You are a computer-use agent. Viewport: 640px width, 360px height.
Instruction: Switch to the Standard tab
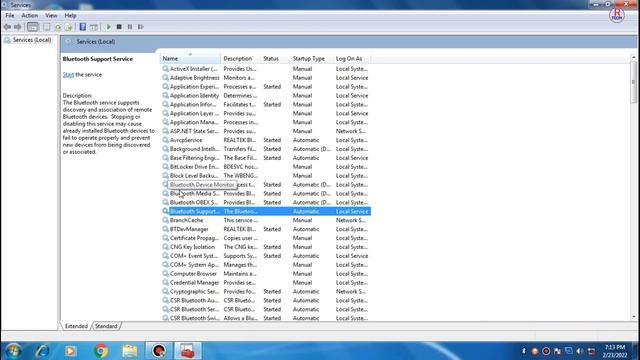coord(106,326)
